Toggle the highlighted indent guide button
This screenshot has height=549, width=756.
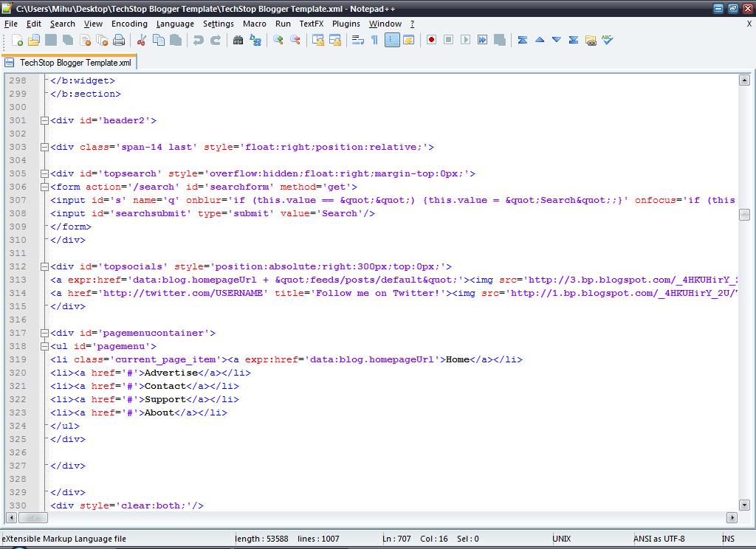tap(392, 41)
